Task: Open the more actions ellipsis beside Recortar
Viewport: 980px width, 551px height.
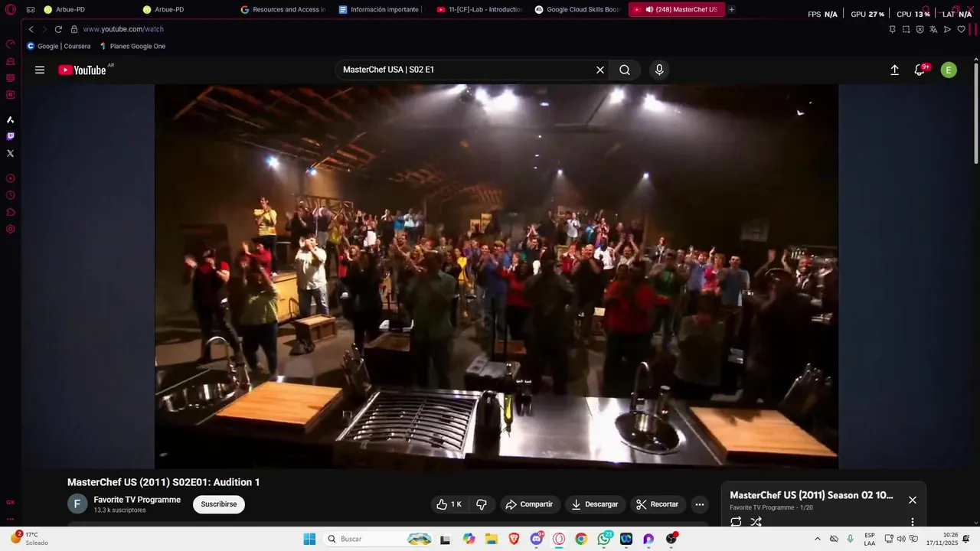Action: tap(700, 504)
